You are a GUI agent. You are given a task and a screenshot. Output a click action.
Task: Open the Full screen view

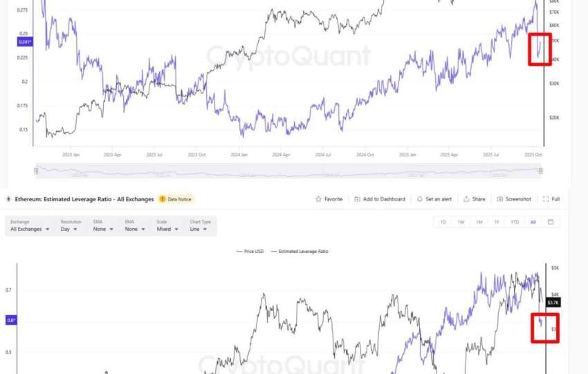click(x=546, y=199)
